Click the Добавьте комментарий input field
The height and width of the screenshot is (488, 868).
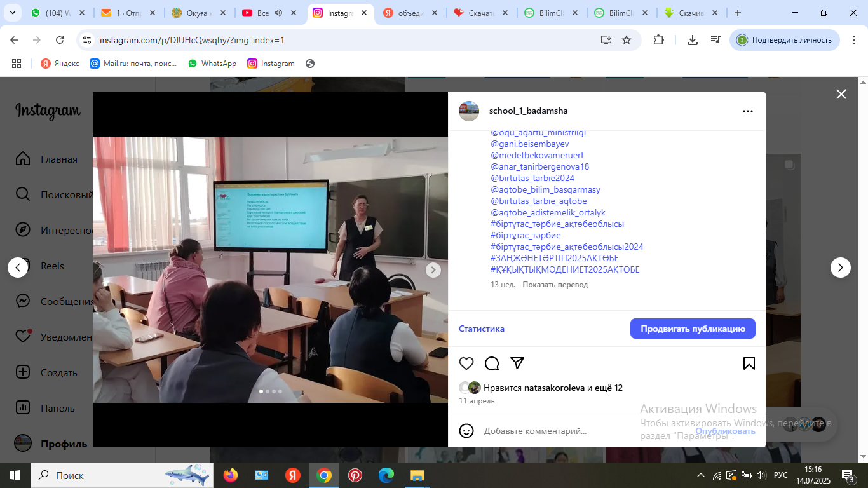585,431
